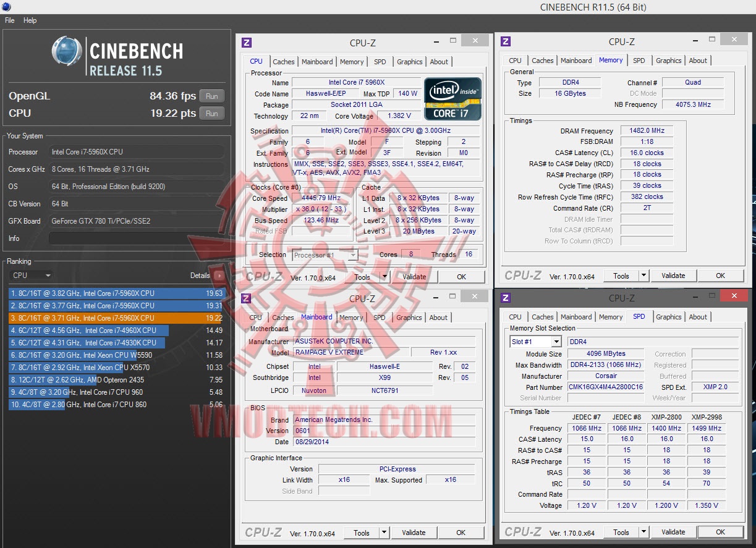This screenshot has height=548, width=756.
Task: Switch to Graphics tab in SPD window
Action: coord(669,317)
